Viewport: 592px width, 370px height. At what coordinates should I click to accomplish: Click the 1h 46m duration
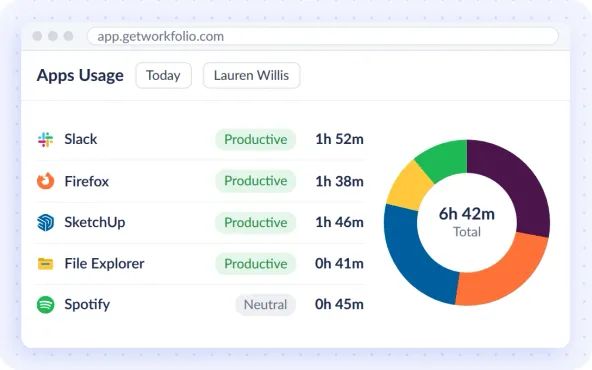pos(339,222)
